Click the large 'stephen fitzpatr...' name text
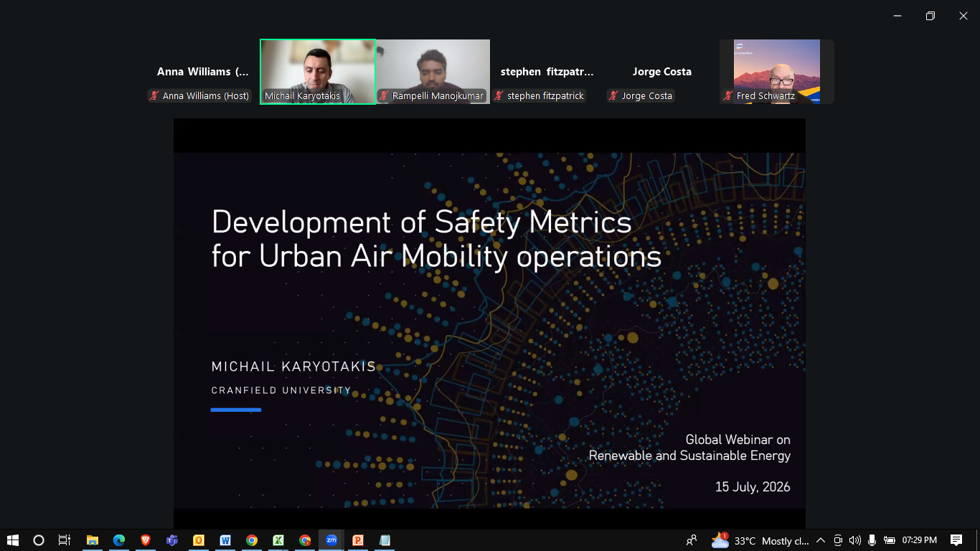Screen dimensions: 980x551 pyautogui.click(x=547, y=72)
